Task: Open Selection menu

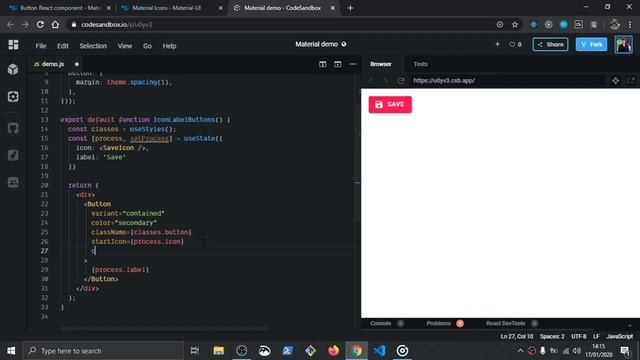Action: [93, 46]
